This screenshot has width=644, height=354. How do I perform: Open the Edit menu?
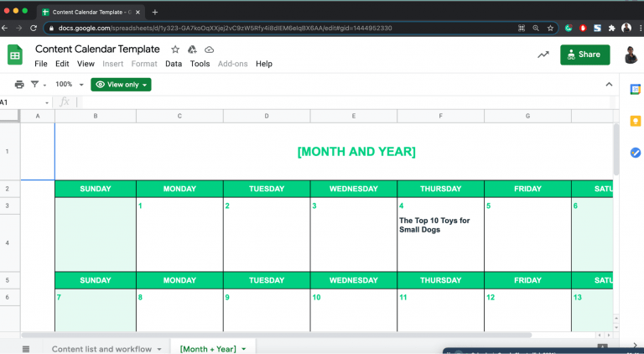pos(62,64)
